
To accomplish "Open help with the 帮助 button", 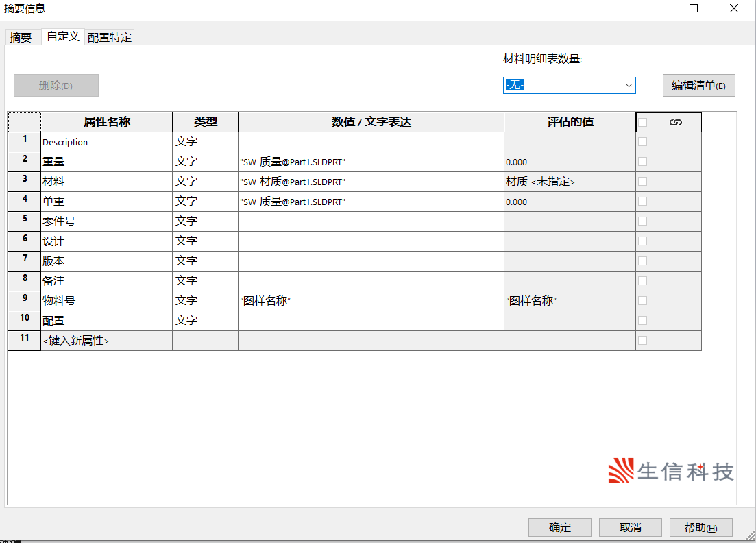I will click(700, 527).
